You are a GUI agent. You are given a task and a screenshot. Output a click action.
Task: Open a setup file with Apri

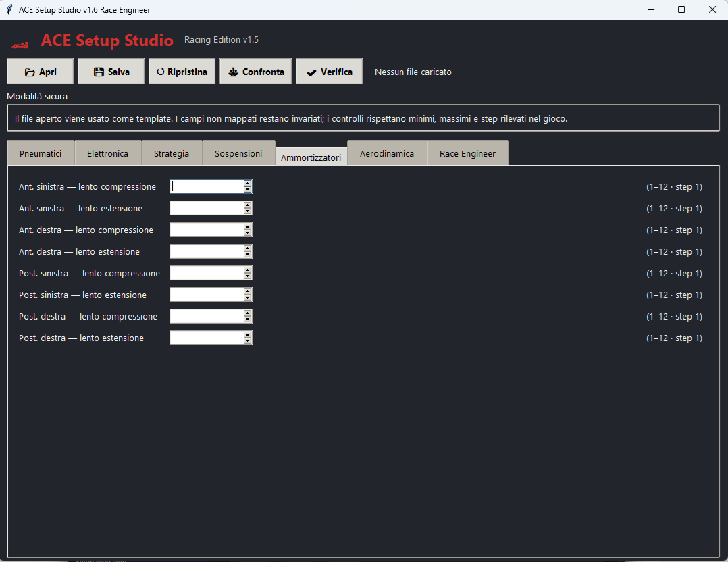coord(41,72)
